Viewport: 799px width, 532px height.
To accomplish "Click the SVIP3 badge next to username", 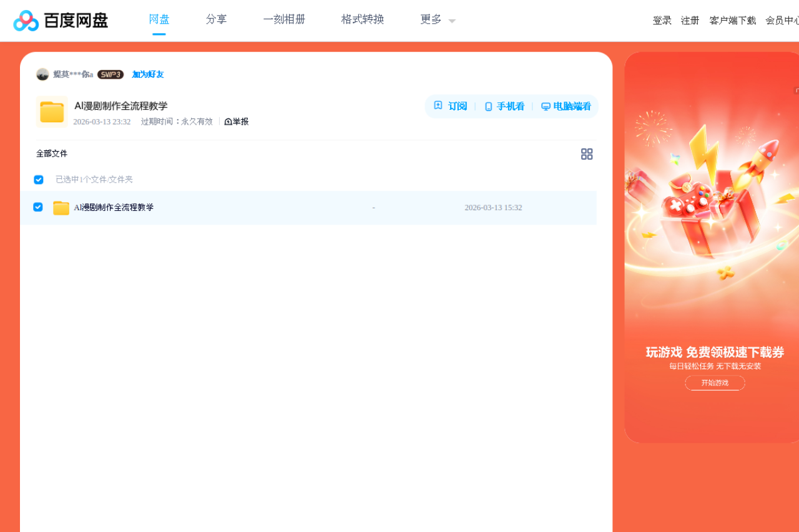I will (110, 74).
